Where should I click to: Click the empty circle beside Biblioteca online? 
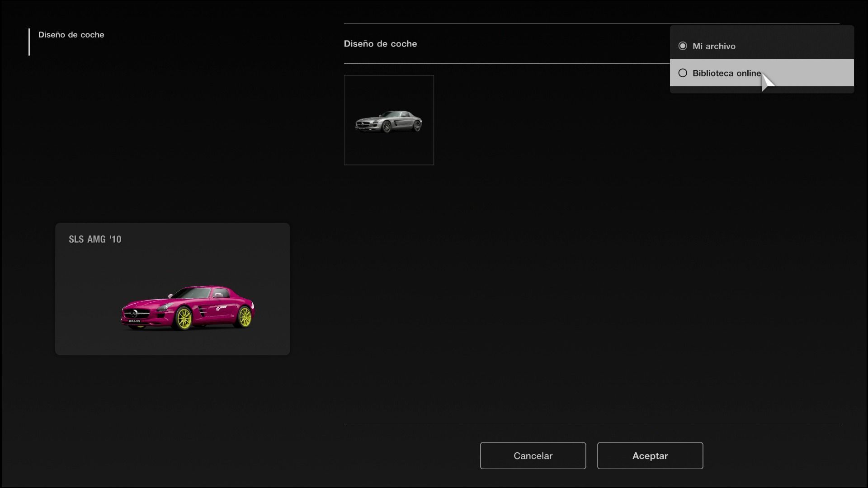coord(683,73)
